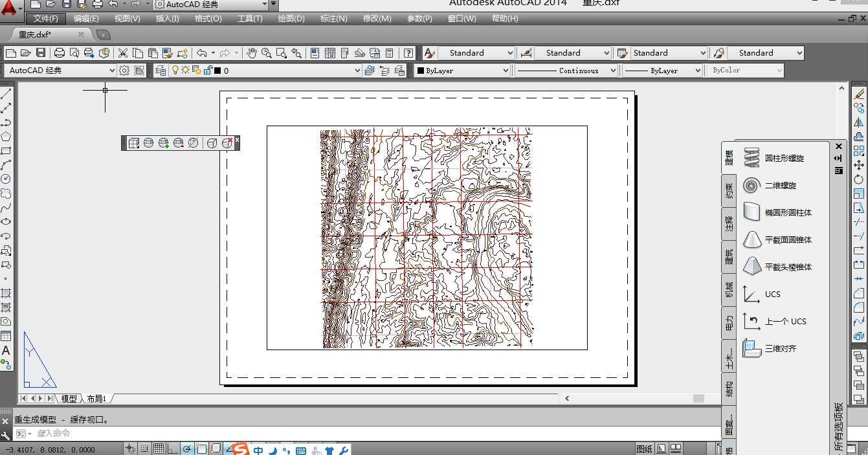
Task: Open the AutoCAD 经典 workspace dropdown
Action: [60, 71]
